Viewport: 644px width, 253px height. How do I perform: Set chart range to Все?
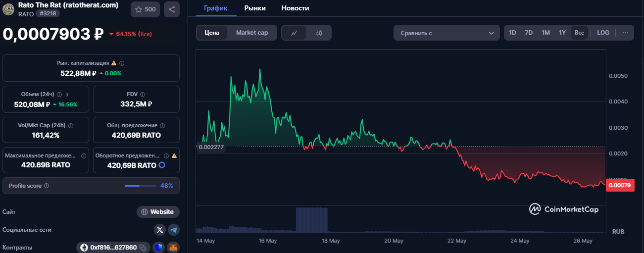pyautogui.click(x=580, y=33)
